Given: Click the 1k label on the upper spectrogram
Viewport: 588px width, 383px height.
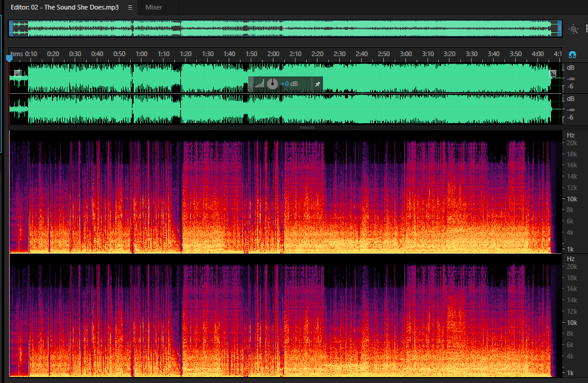Looking at the screenshot, I should [x=570, y=249].
